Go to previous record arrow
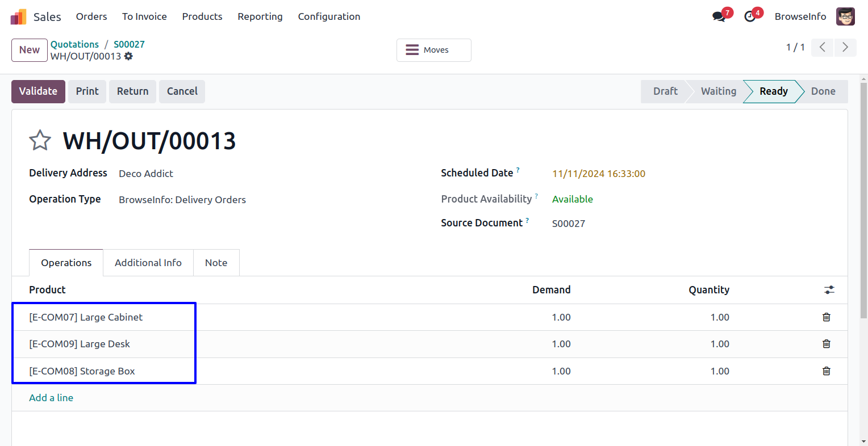Screen dimensions: 868x446 [x=822, y=48]
